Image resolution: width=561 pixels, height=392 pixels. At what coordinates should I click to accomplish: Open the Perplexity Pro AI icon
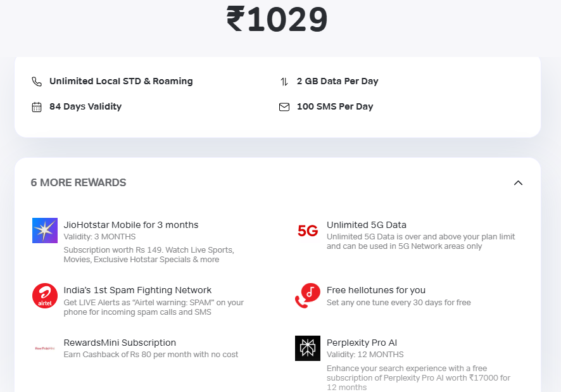coord(308,348)
